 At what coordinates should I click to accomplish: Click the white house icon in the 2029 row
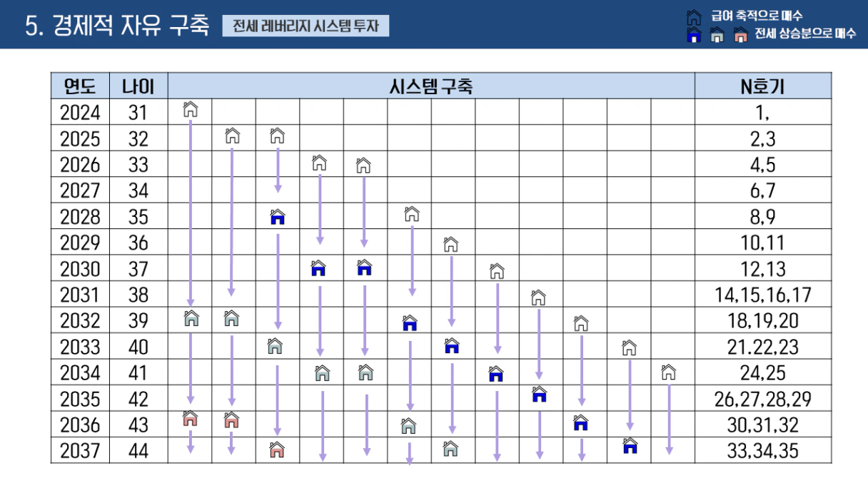(x=450, y=245)
